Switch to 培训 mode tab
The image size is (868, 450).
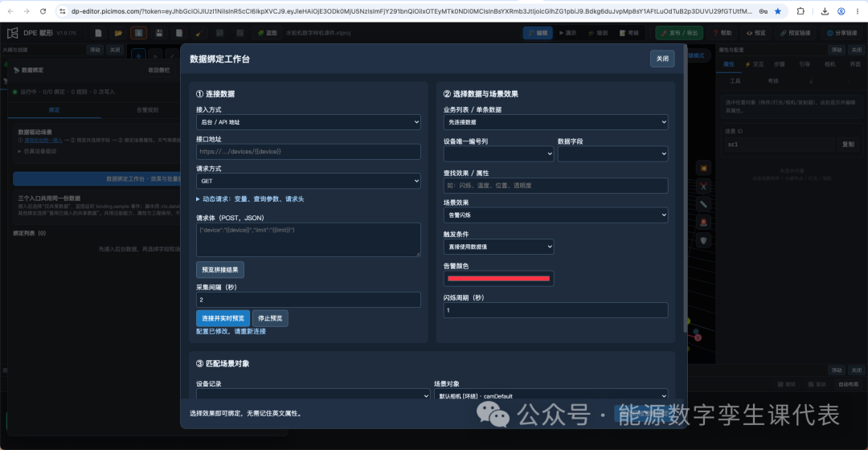click(x=598, y=33)
